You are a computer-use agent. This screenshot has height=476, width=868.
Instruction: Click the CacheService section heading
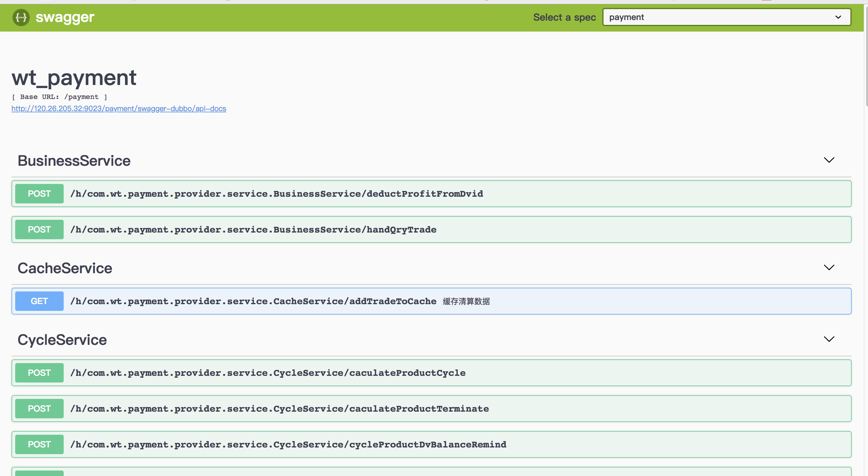pyautogui.click(x=65, y=269)
